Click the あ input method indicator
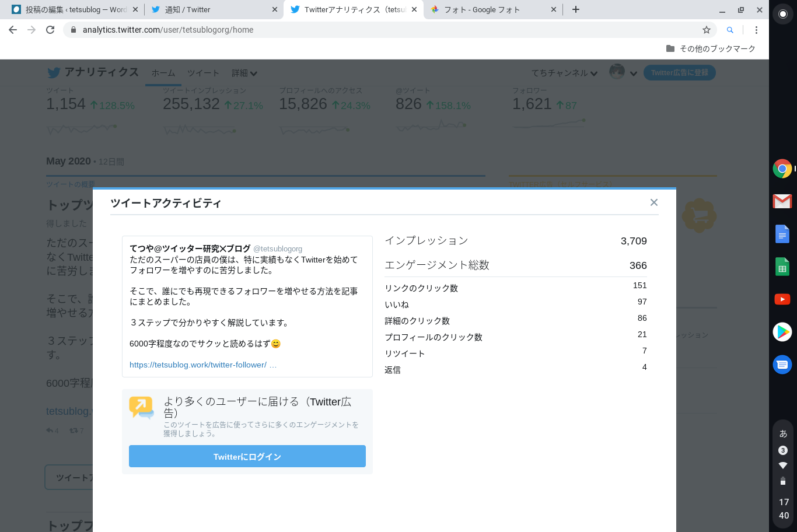 coord(783,433)
